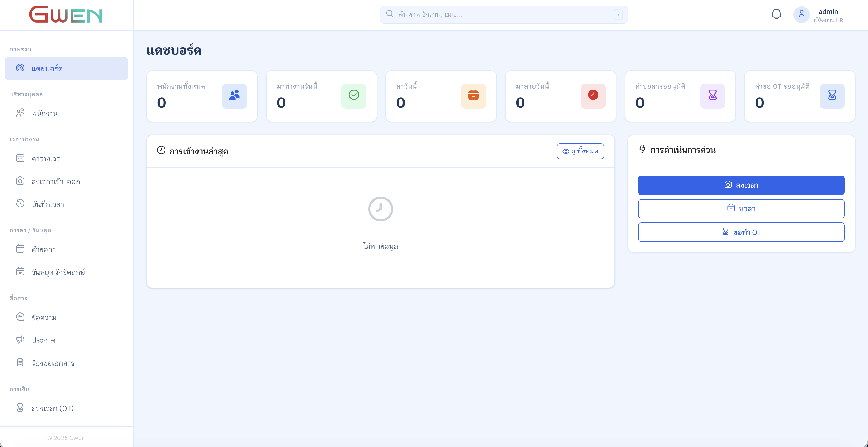The height and width of the screenshot is (447, 868).
Task: Click the purple hourglass leave-pending icon
Action: tap(712, 96)
